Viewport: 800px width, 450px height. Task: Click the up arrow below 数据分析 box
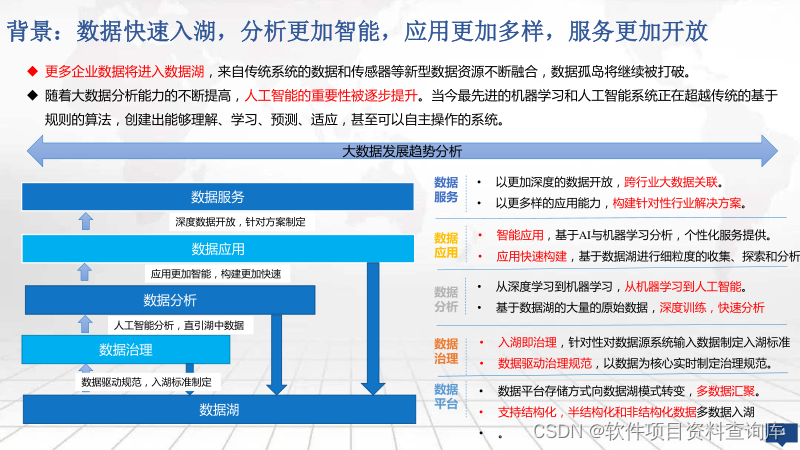point(85,324)
